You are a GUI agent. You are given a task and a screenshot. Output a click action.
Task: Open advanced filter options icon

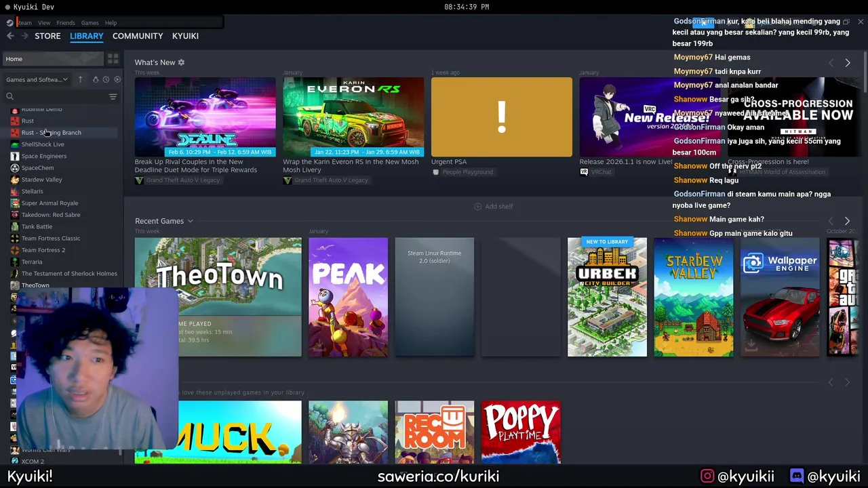click(x=113, y=97)
